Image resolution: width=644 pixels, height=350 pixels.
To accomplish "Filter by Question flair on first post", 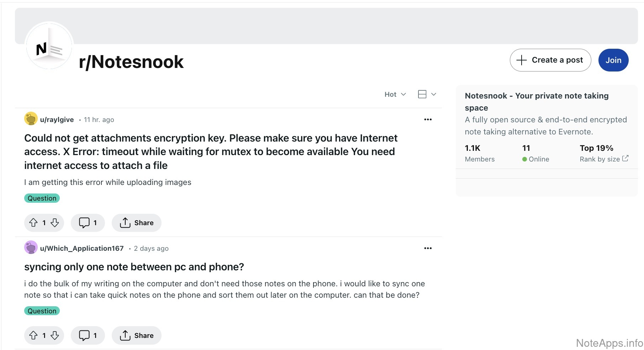I will pos(42,198).
